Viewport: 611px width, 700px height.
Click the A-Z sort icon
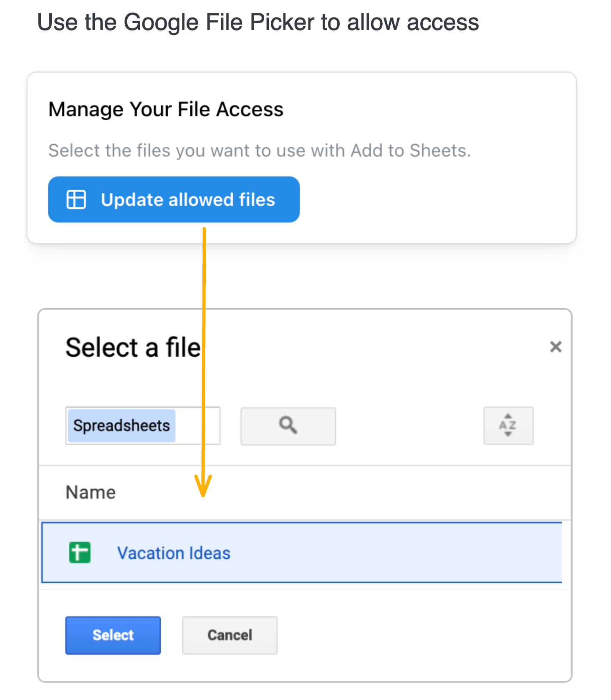[x=508, y=426]
